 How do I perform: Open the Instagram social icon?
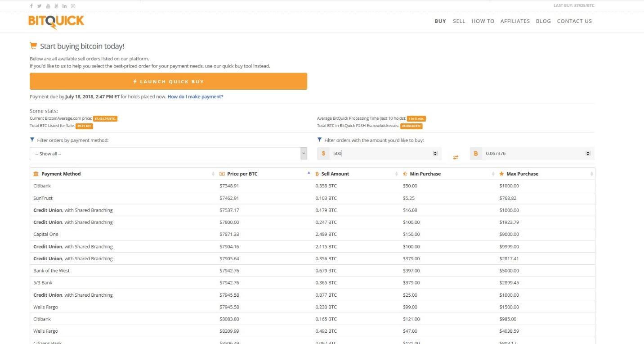[73, 6]
